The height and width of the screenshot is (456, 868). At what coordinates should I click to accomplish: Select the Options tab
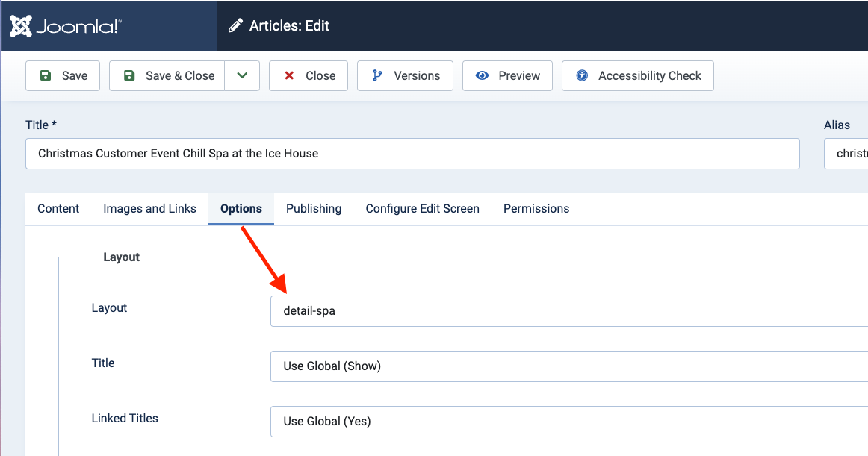click(x=241, y=209)
